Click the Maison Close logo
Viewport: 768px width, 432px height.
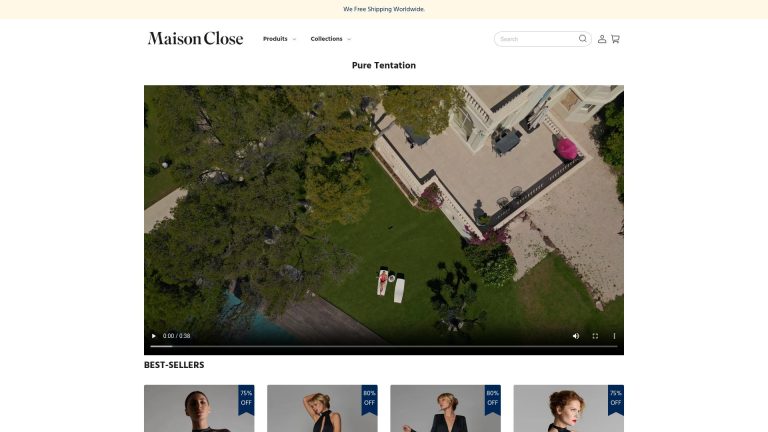[x=195, y=39]
